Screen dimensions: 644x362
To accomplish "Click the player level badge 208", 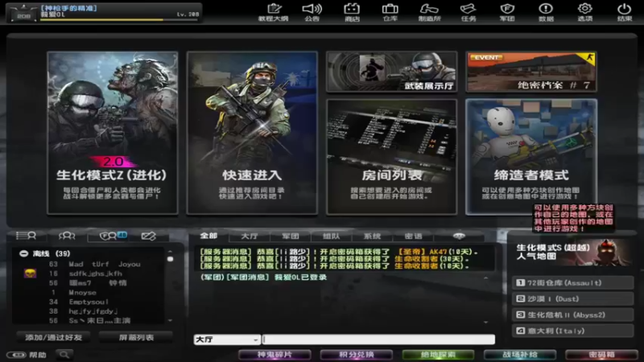I will (23, 14).
